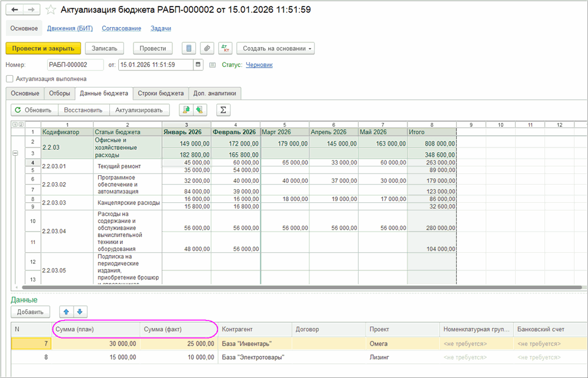Click the Черновик status link

(259, 65)
